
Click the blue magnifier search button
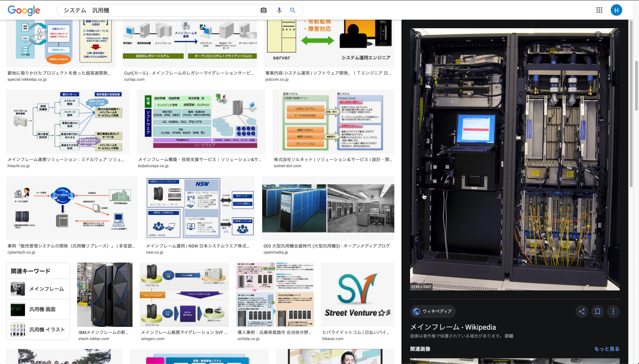(x=293, y=10)
